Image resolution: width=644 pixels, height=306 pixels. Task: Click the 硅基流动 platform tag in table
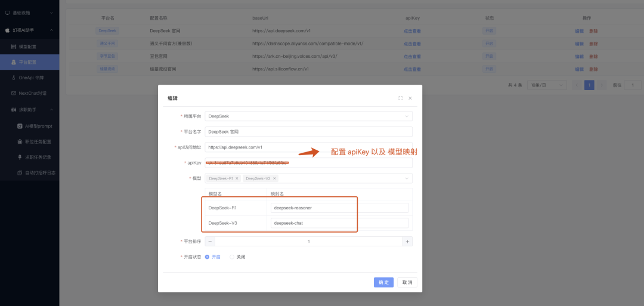(107, 69)
